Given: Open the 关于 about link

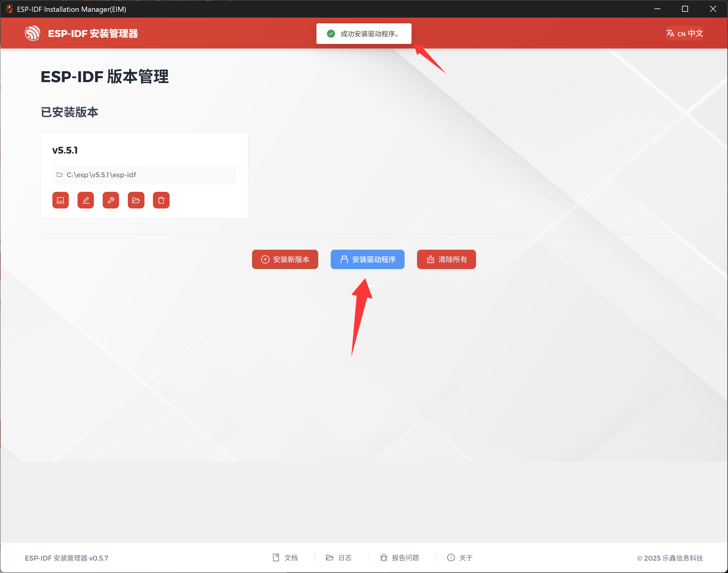Looking at the screenshot, I should (x=460, y=558).
